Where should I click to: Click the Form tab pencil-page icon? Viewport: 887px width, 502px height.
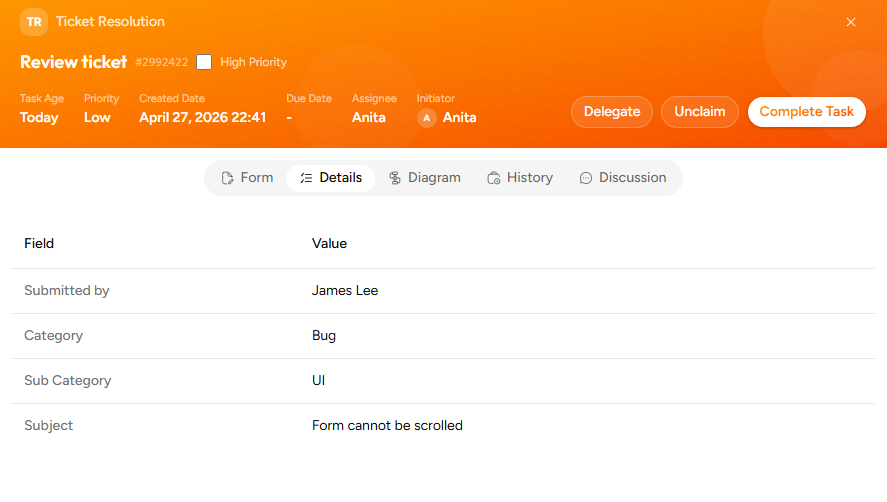(x=227, y=178)
